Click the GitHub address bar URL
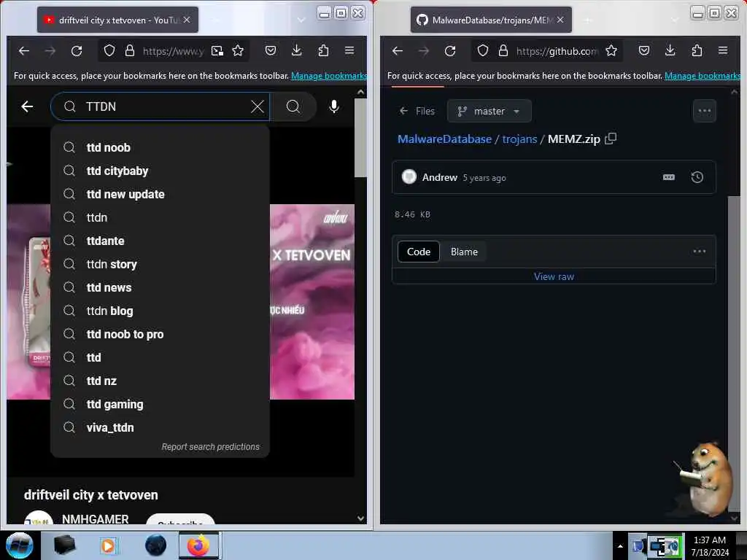 (557, 51)
